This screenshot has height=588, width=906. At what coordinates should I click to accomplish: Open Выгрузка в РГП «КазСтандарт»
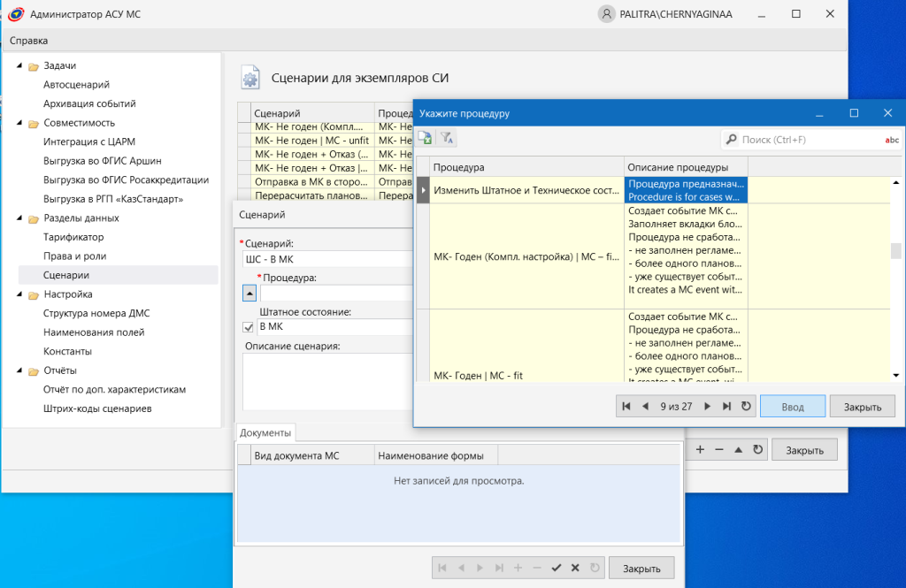[113, 199]
